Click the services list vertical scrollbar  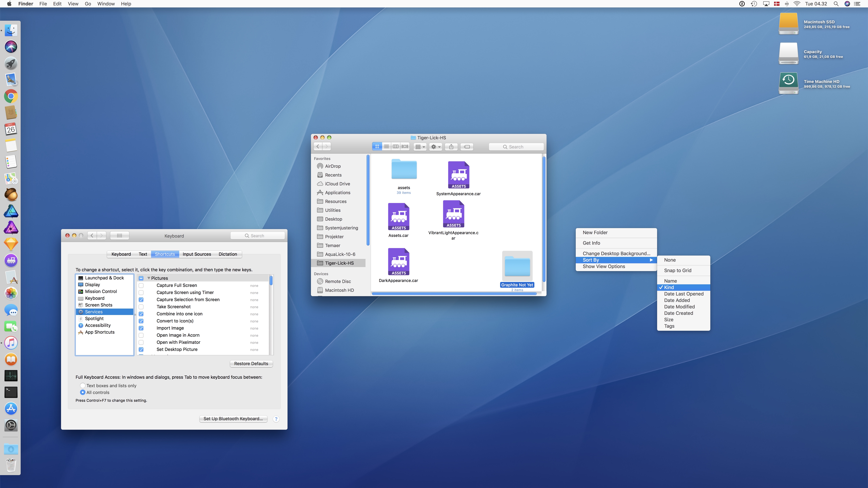[271, 280]
